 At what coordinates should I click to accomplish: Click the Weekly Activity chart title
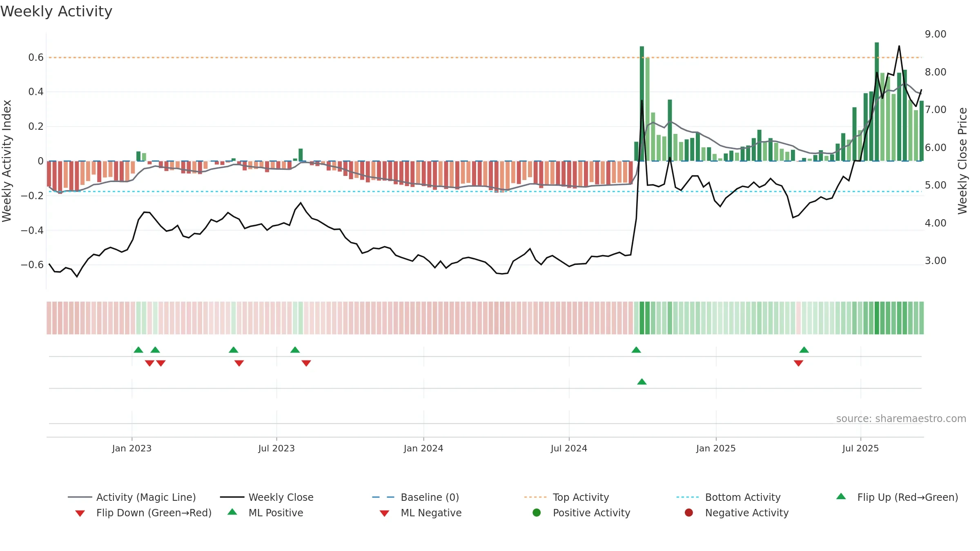(56, 11)
